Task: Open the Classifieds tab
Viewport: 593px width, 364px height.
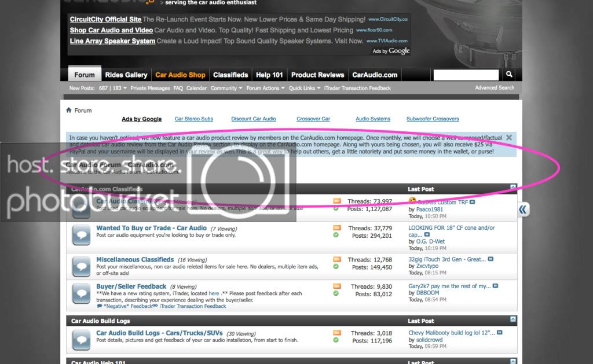Action: 230,75
